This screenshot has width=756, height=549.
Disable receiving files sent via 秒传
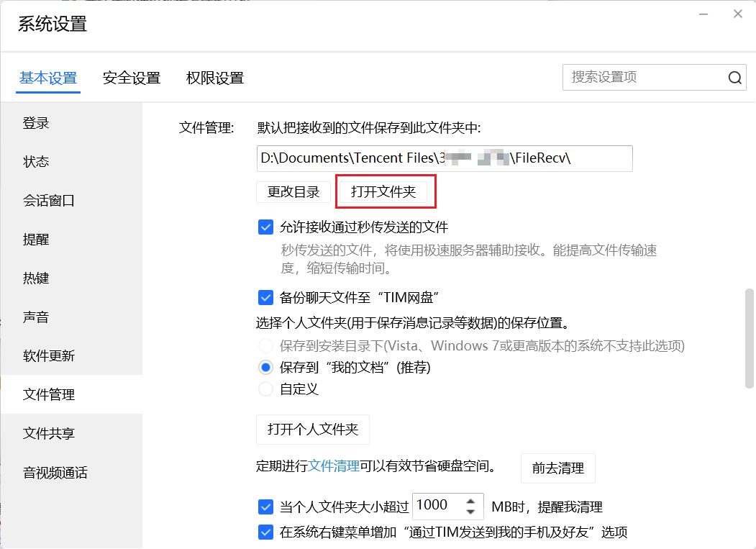[x=265, y=227]
